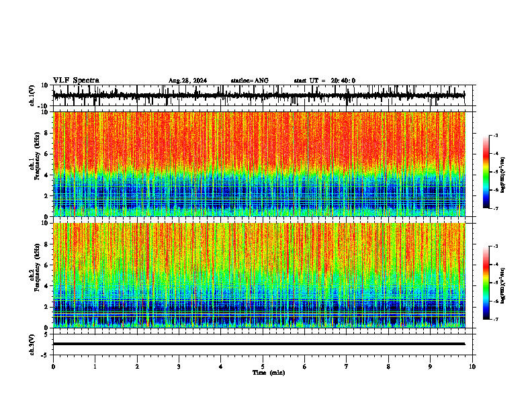Click the 'ch.1(V)' waveform axis label
Viewport: 532px width, 411px height.
(x=32, y=95)
